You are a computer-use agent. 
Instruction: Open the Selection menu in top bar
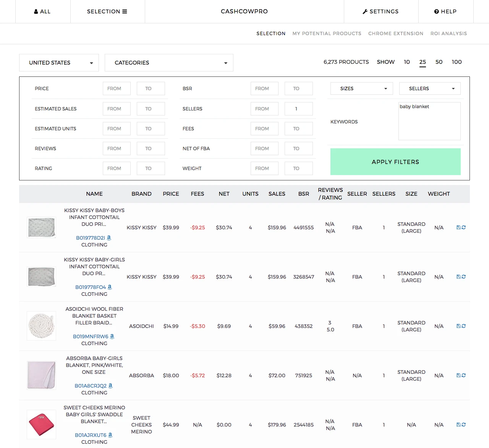107,11
